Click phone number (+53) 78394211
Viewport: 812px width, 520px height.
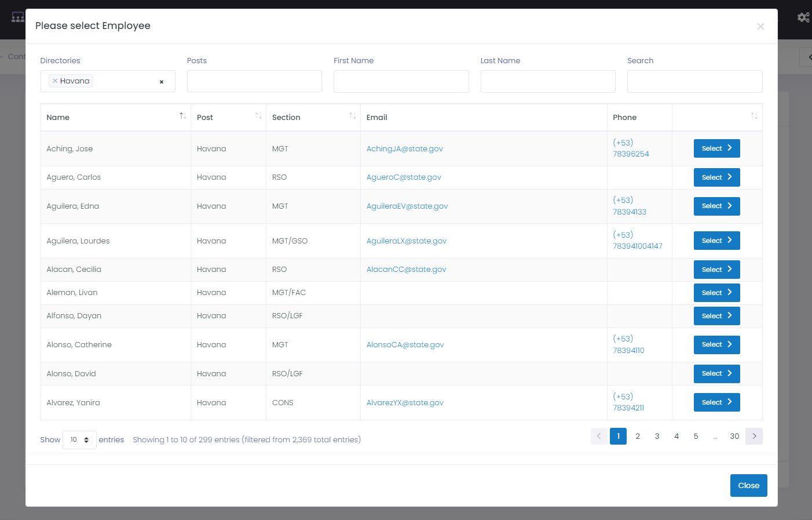click(628, 402)
